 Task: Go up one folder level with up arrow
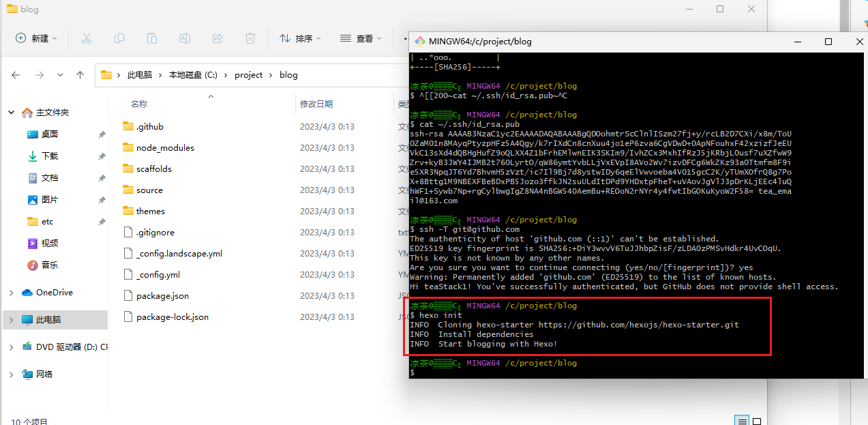[x=80, y=75]
